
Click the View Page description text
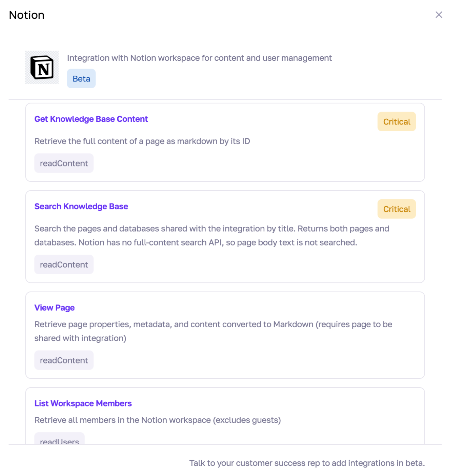point(213,331)
